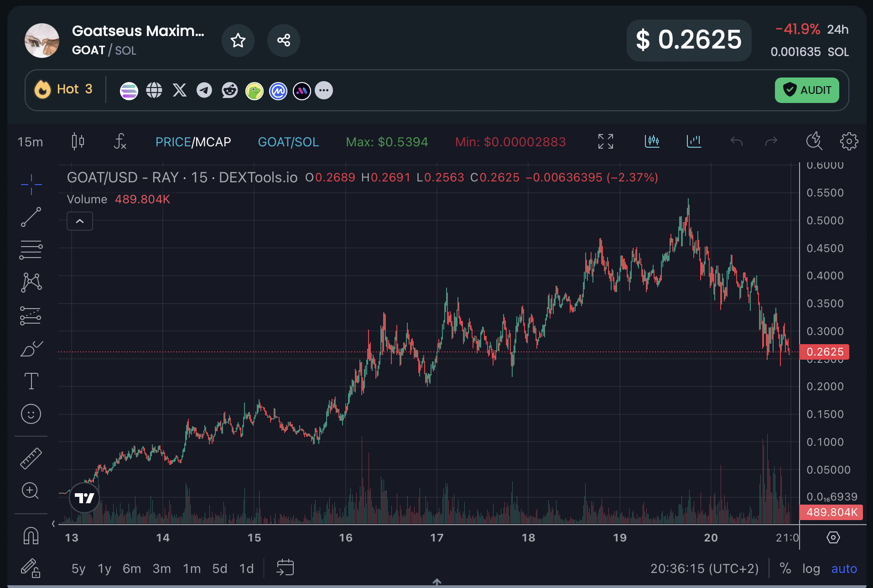Open price scale settings hexagon icon
This screenshot has height=588, width=873.
point(833,537)
